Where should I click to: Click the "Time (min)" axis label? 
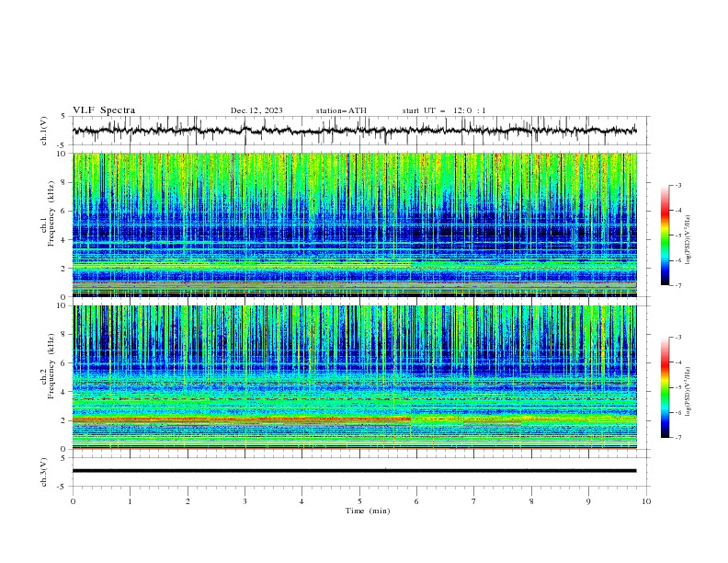click(x=368, y=511)
